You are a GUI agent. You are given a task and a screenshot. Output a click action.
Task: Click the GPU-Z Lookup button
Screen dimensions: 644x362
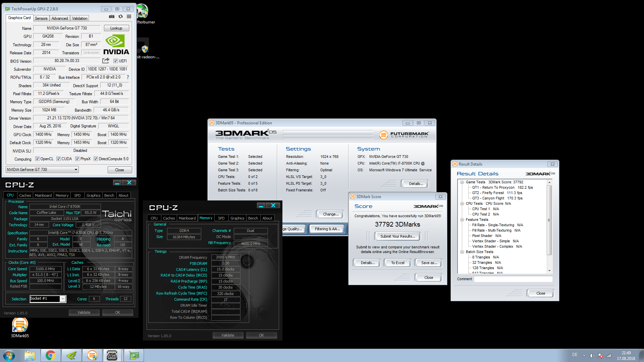[116, 28]
